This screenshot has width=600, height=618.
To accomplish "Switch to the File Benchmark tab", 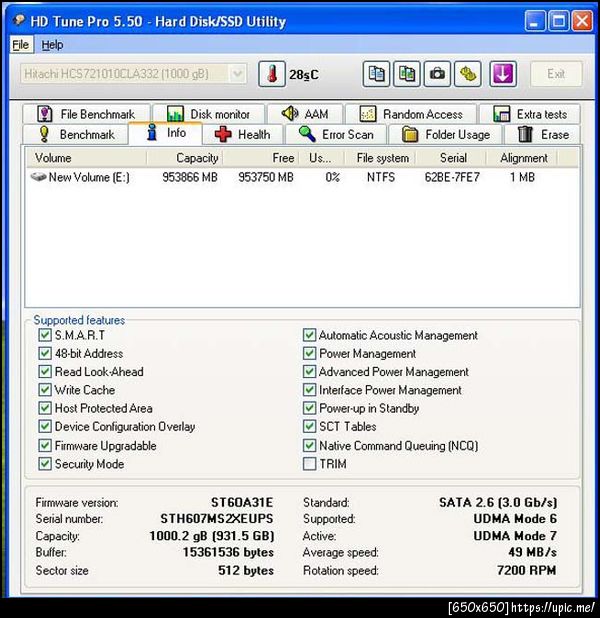I will coord(86,114).
